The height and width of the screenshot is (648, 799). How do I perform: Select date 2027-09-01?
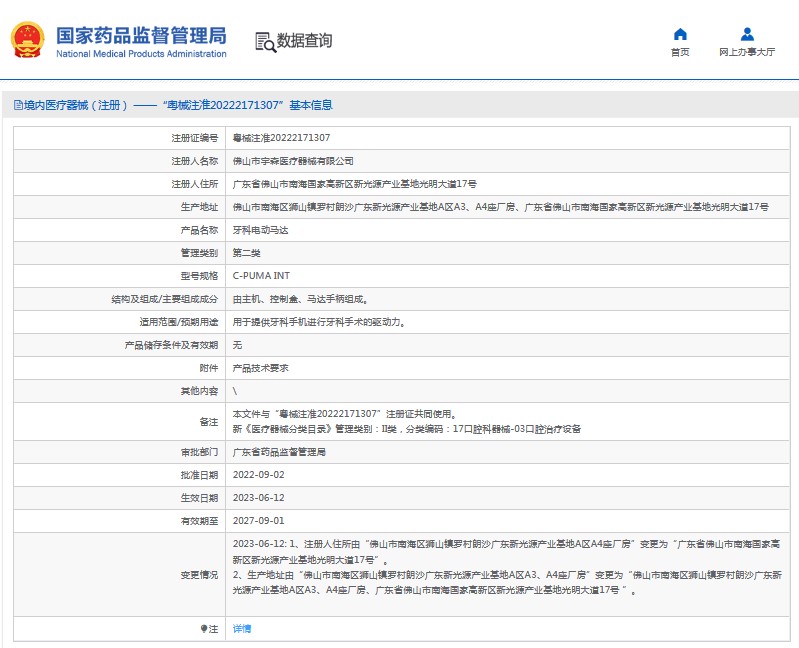[258, 521]
